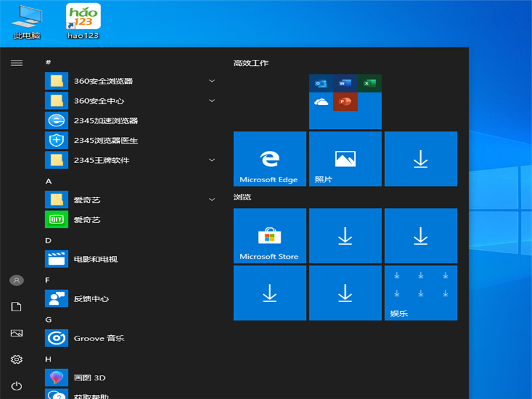Click the D letter header

pos(48,241)
